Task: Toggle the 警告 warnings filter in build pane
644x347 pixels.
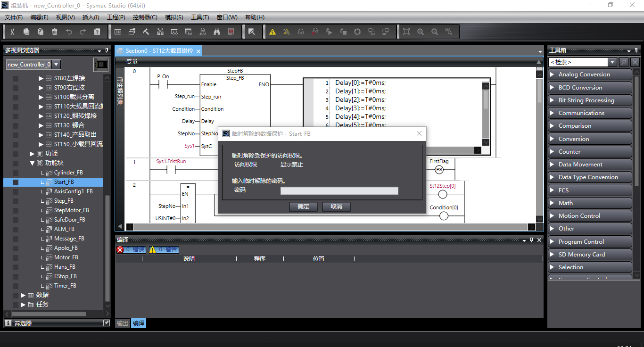Action: tap(164, 249)
